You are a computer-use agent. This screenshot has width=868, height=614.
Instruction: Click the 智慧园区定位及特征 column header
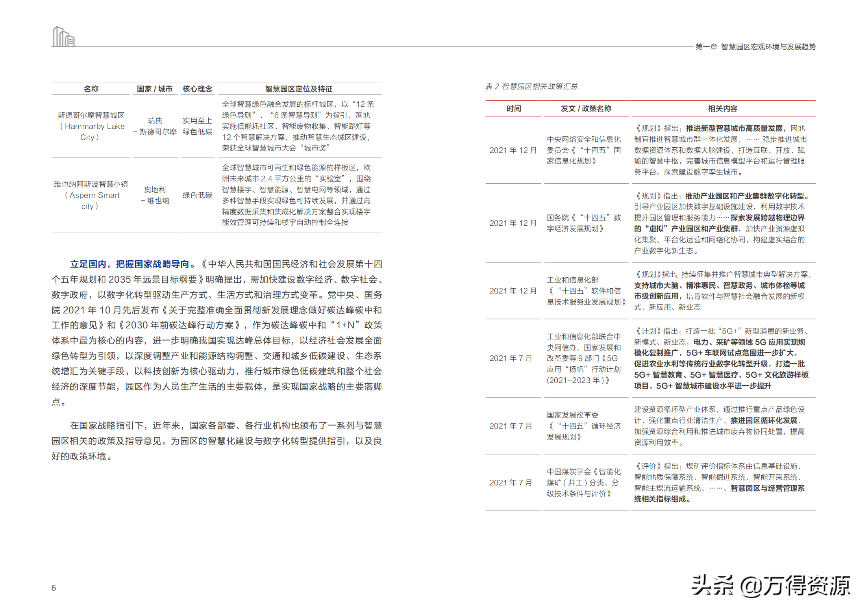299,89
